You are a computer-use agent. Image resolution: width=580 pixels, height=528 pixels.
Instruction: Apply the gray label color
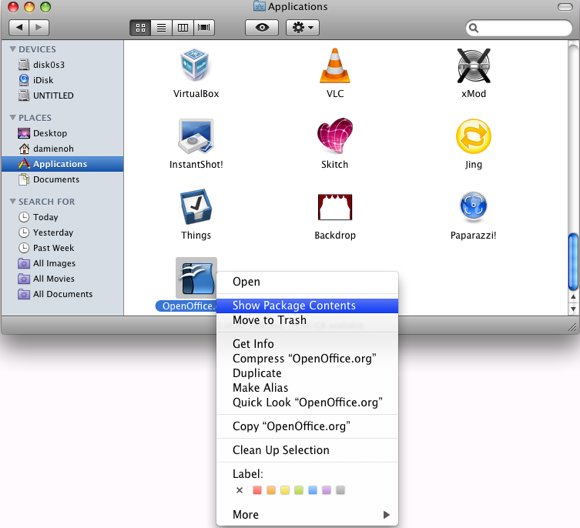point(340,490)
